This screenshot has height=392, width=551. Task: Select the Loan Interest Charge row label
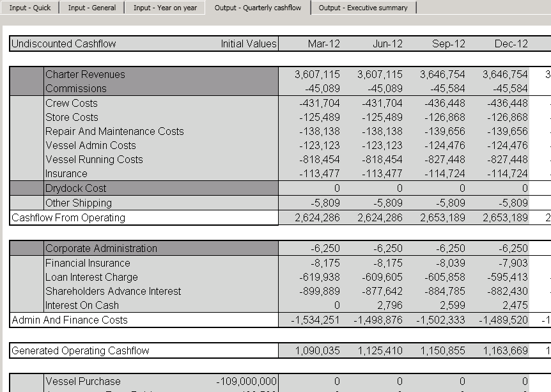91,278
